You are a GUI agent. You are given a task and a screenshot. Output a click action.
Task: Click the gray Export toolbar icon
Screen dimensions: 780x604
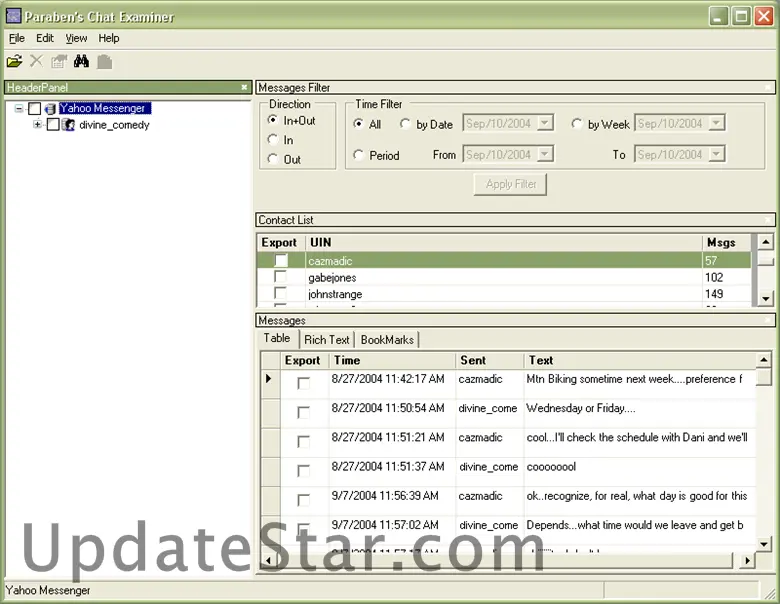point(104,62)
